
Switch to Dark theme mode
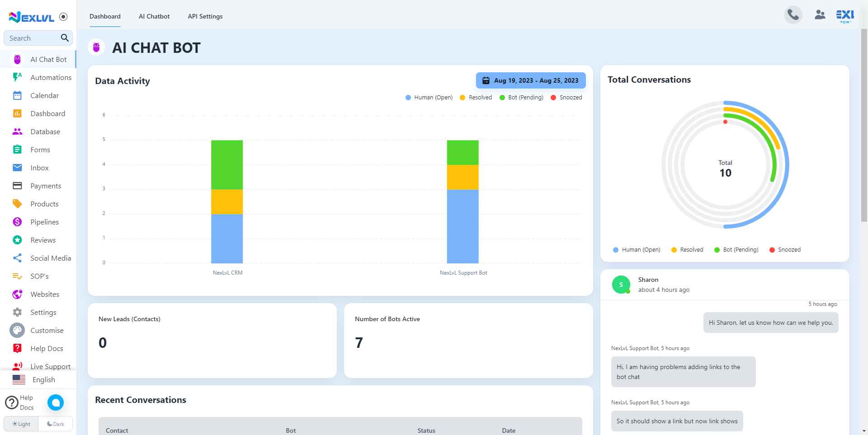pyautogui.click(x=56, y=424)
